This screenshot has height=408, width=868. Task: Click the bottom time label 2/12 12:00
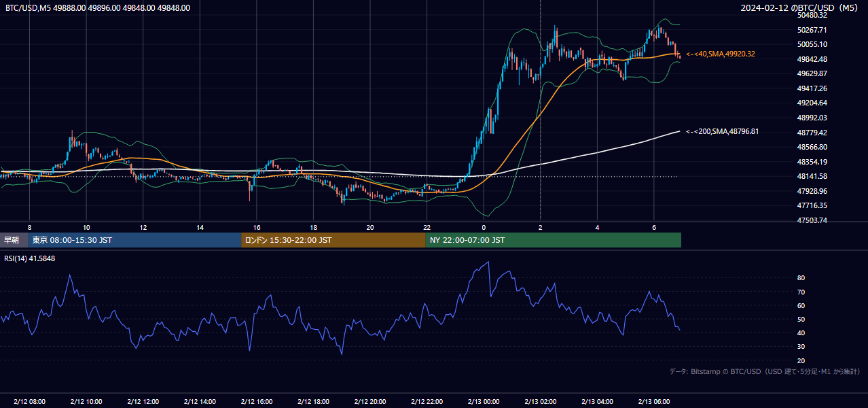point(143,402)
